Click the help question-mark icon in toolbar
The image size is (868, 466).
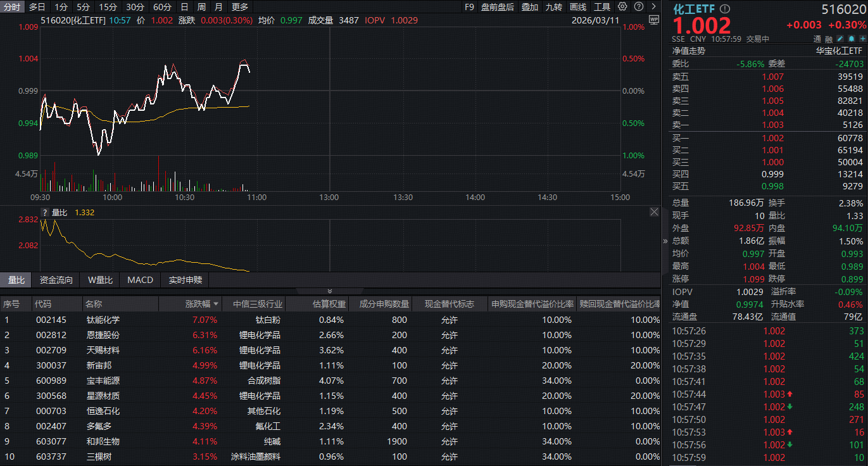pos(638,6)
